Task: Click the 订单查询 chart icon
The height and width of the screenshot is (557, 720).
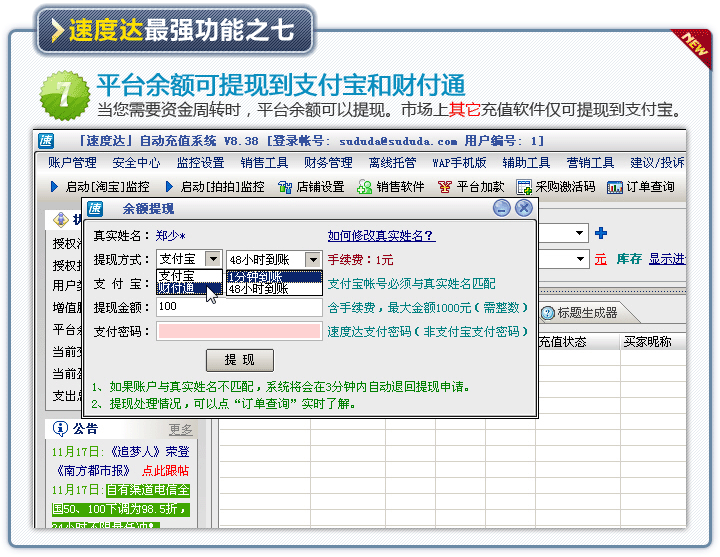Action: coord(614,187)
